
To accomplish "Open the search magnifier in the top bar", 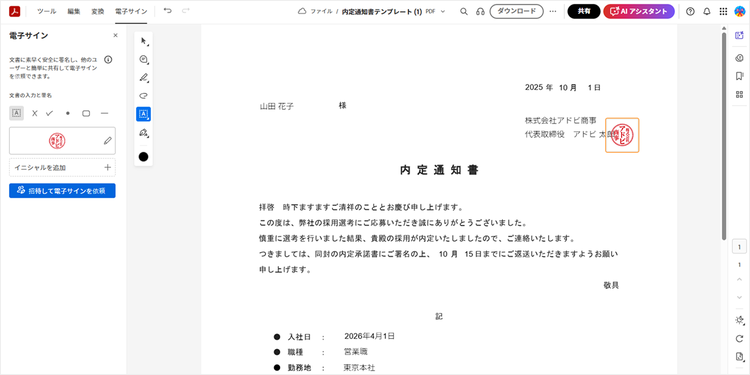I will click(463, 11).
